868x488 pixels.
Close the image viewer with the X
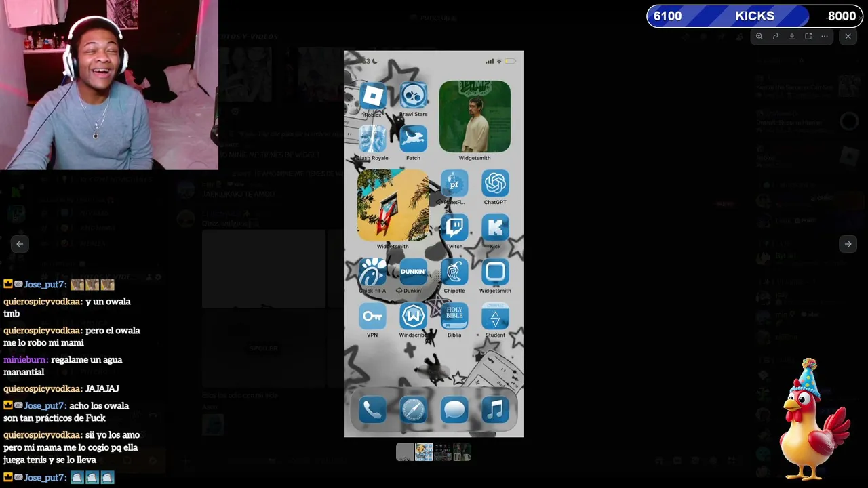click(x=848, y=36)
